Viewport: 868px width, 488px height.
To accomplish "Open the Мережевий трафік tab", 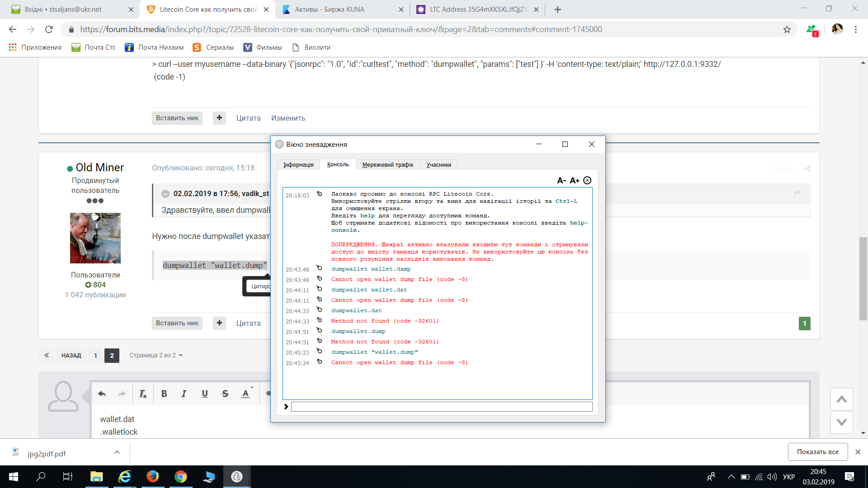I will click(x=388, y=164).
